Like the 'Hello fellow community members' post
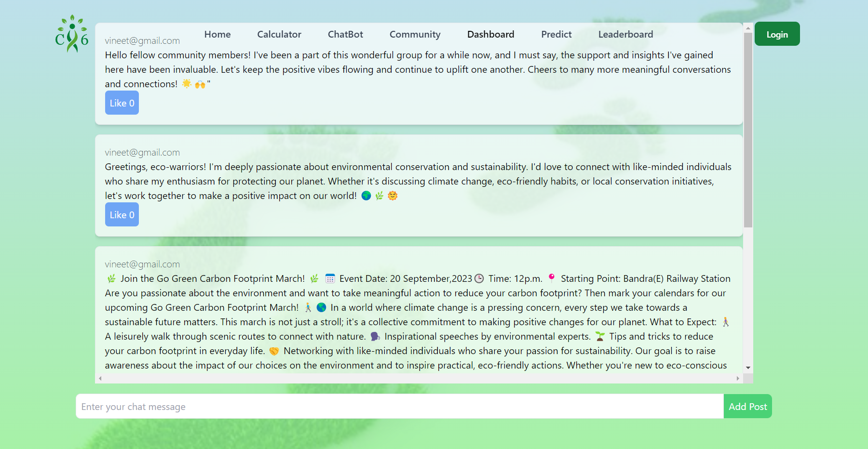Viewport: 868px width, 449px height. (x=122, y=103)
